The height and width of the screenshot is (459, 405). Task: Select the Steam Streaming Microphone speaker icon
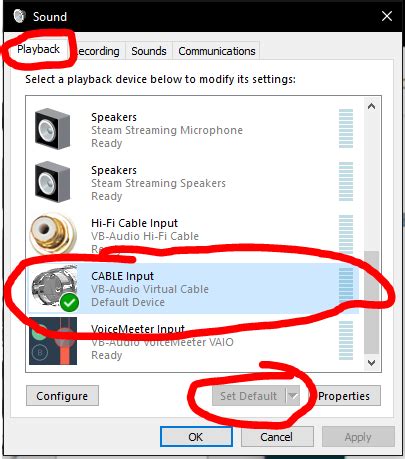point(53,129)
